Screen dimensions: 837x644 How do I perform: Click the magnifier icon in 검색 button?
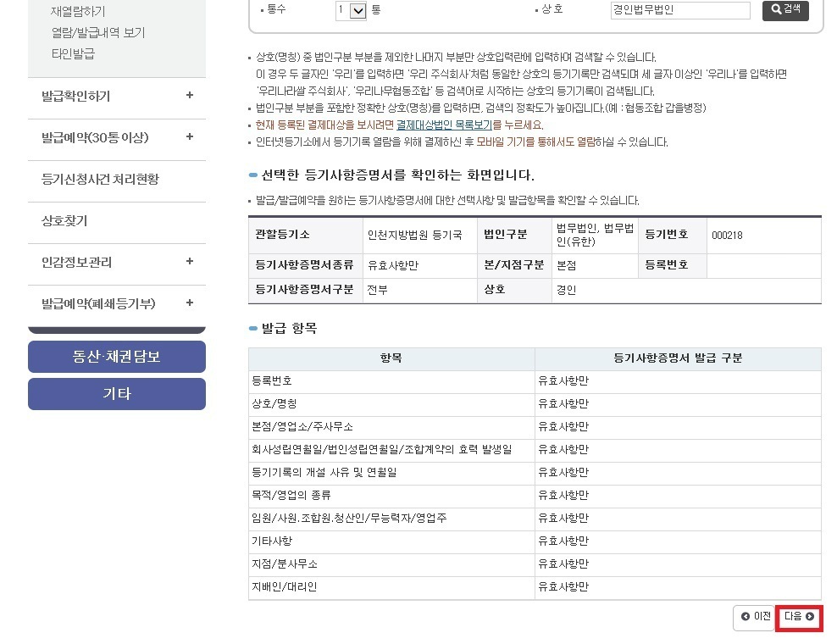pyautogui.click(x=776, y=9)
